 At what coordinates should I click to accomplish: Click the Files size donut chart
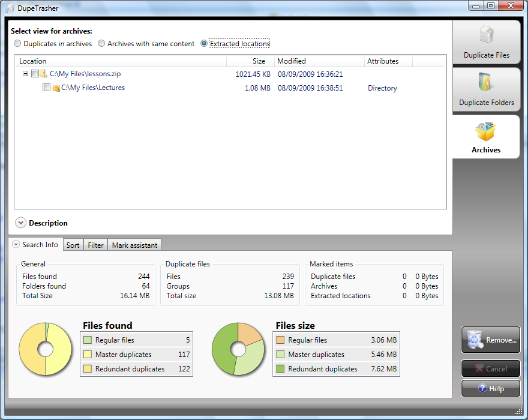238,349
